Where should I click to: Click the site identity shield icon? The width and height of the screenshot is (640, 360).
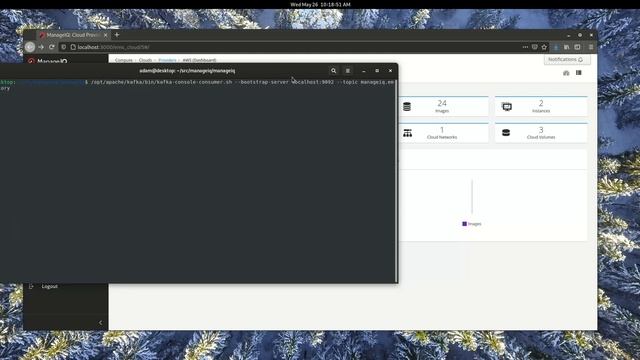tap(64, 47)
